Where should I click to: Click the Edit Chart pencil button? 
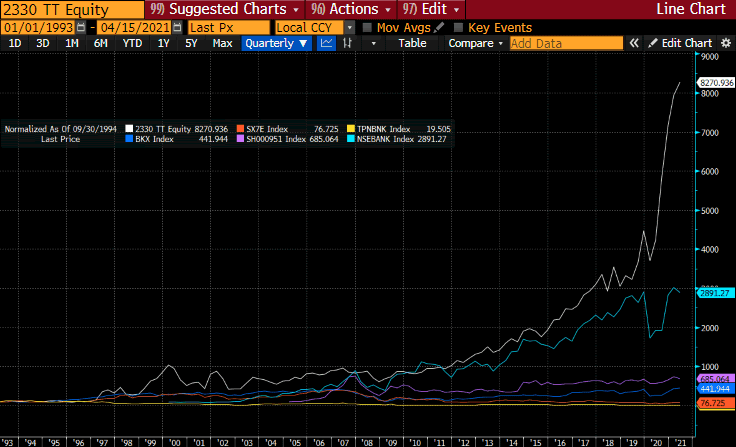[680, 43]
